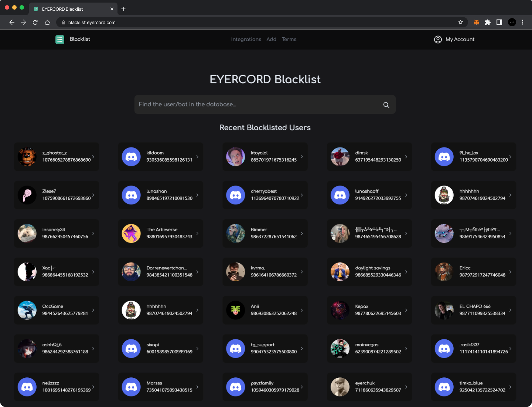The width and height of the screenshot is (532, 407).
Task: Bookmark this page with the star icon
Action: (461, 23)
